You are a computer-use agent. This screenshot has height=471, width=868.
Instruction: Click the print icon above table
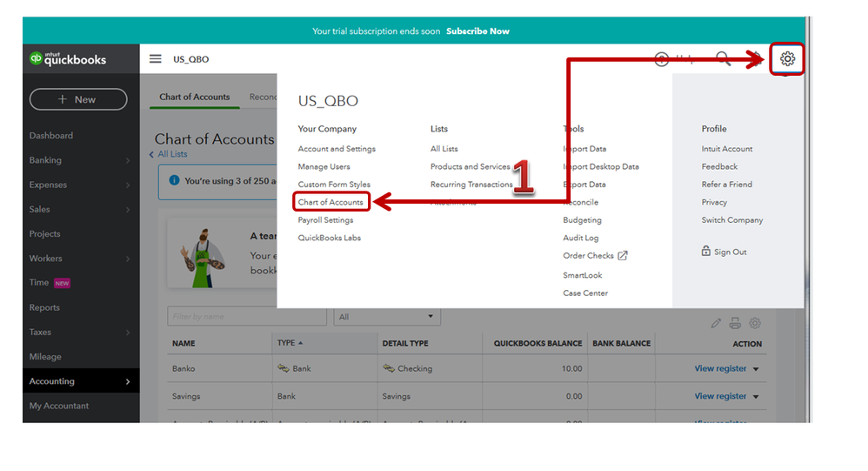(x=735, y=323)
